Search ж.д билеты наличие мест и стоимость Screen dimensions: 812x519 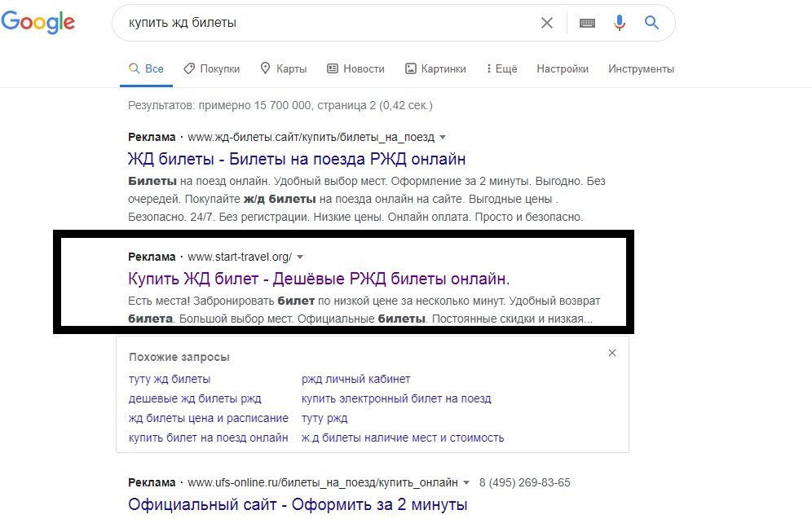(403, 438)
